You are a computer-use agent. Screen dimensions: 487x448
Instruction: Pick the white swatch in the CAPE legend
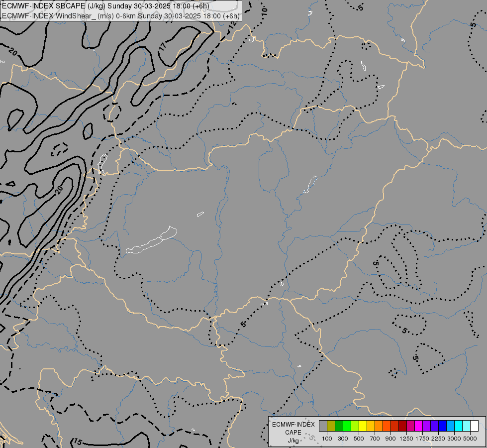point(474,426)
